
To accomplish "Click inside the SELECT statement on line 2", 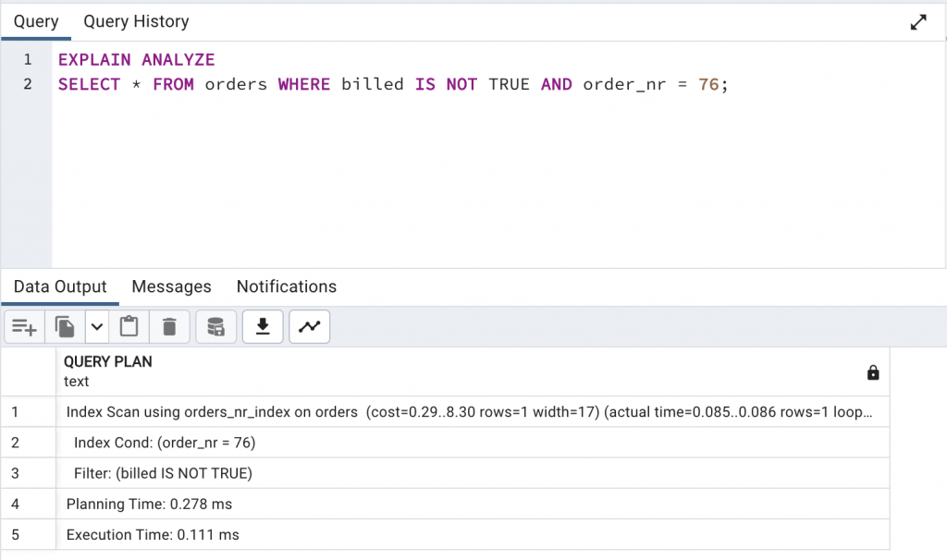I will [393, 84].
